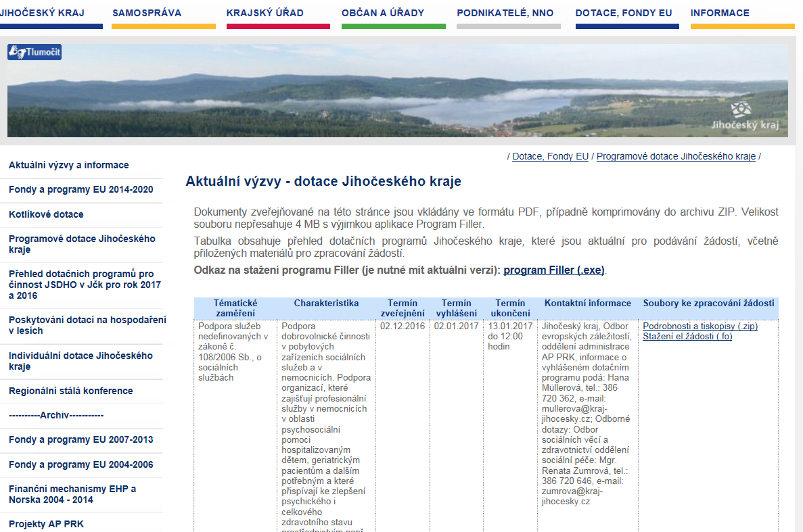Open the INFORMACE top menu
The width and height of the screenshot is (803, 532).
click(x=720, y=14)
